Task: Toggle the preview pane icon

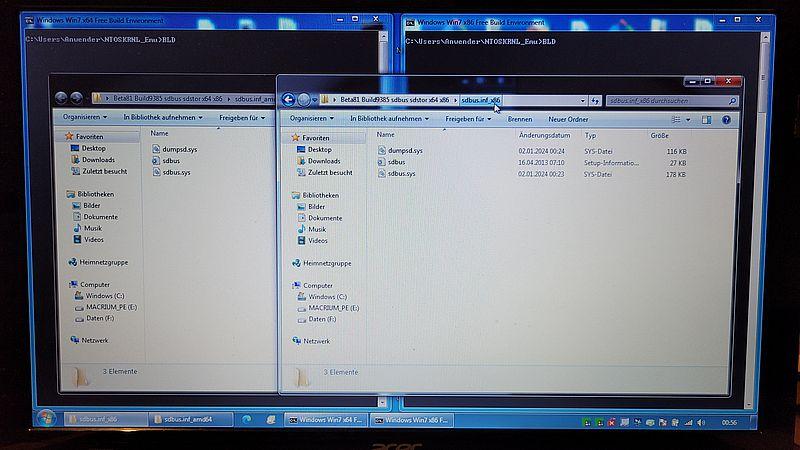Action: click(x=706, y=120)
